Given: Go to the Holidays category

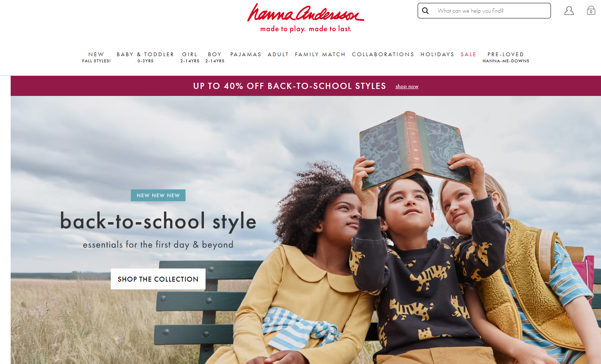Looking at the screenshot, I should point(437,55).
